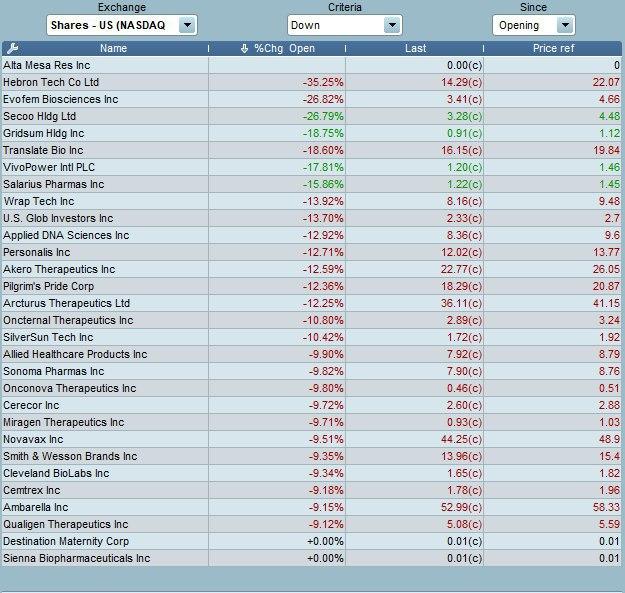
Task: Select Arcturus Therapeutics Ltd
Action: (x=67, y=303)
